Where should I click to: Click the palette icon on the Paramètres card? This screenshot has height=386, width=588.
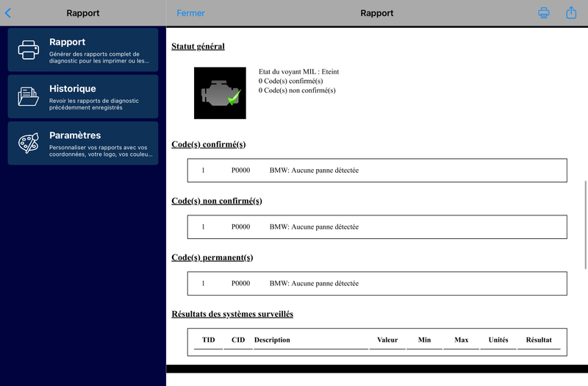29,143
